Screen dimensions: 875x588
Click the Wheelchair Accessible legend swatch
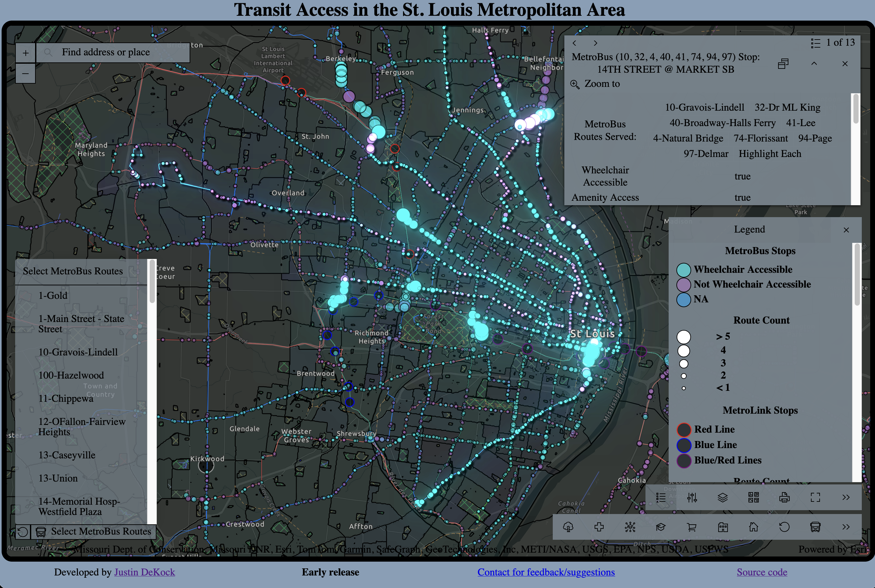coord(684,270)
